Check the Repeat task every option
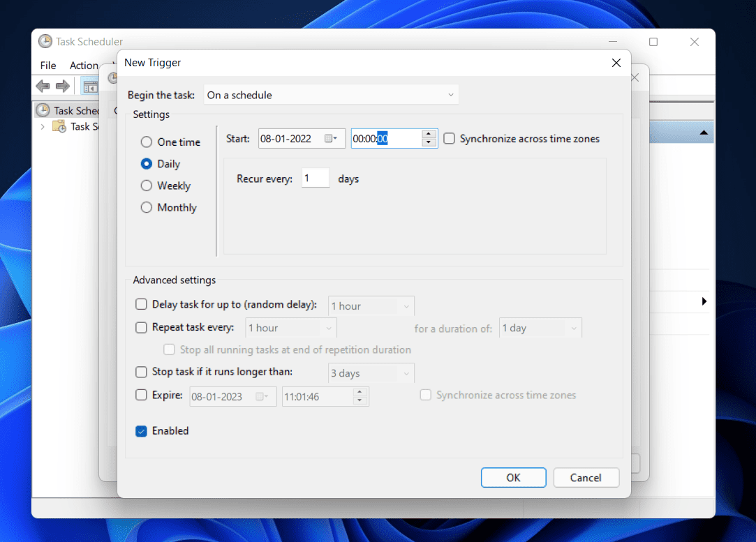Screen dimensions: 756x542 coord(141,327)
